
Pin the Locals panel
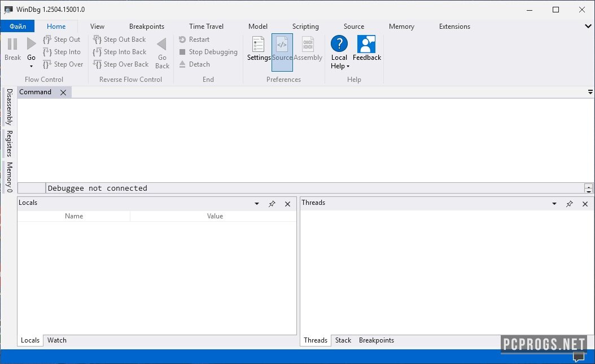(x=272, y=204)
